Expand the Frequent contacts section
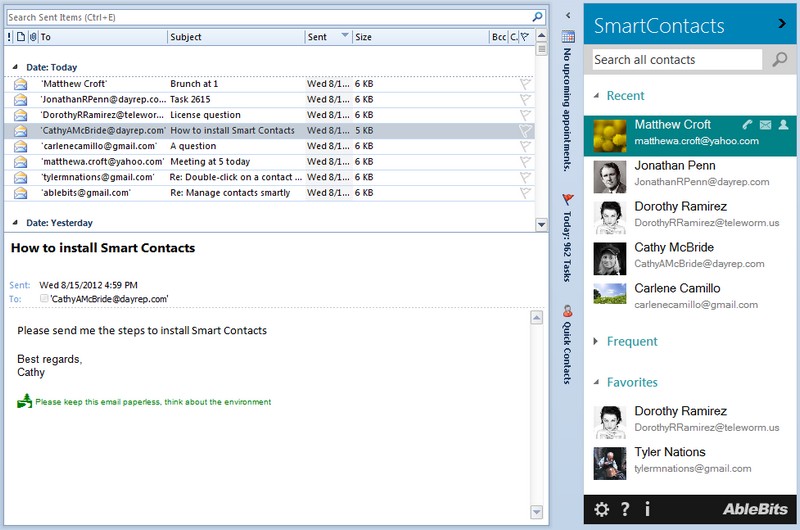 tap(596, 341)
